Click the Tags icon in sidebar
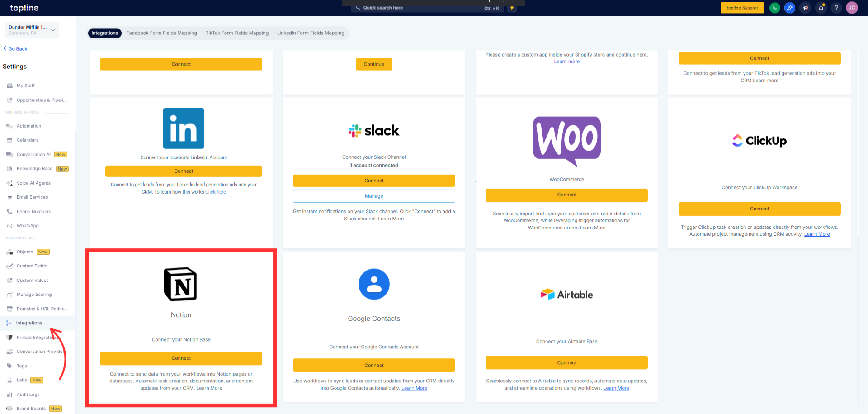Image resolution: width=868 pixels, height=414 pixels. click(9, 366)
